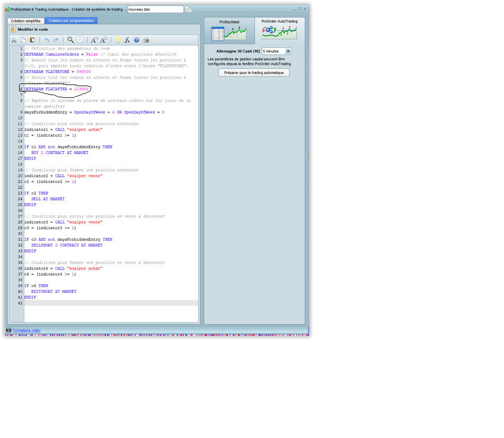Switch to Création simplifiée tab
This screenshot has height=438, width=504.
[x=25, y=21]
